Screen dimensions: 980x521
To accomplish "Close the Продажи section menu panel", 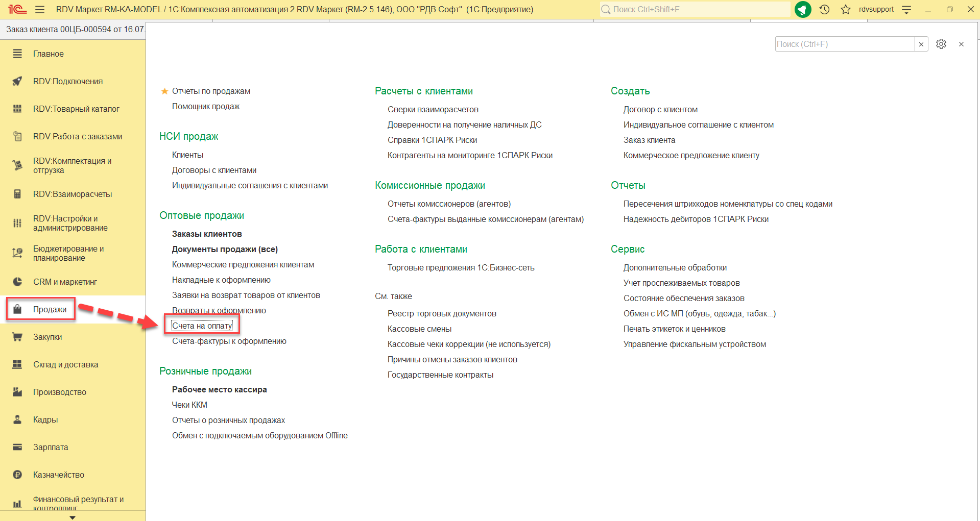I will tap(961, 44).
